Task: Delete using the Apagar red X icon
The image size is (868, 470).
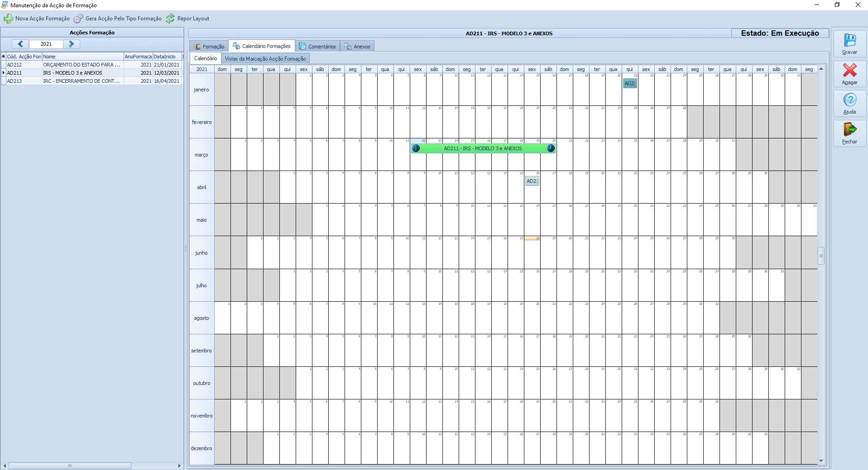Action: coord(849,71)
